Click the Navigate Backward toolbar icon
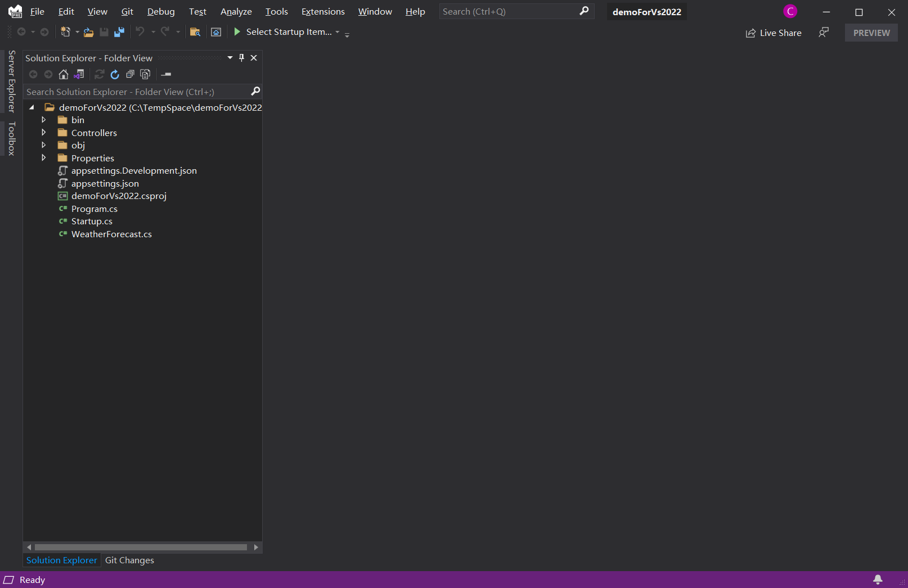908x588 pixels. pos(21,32)
